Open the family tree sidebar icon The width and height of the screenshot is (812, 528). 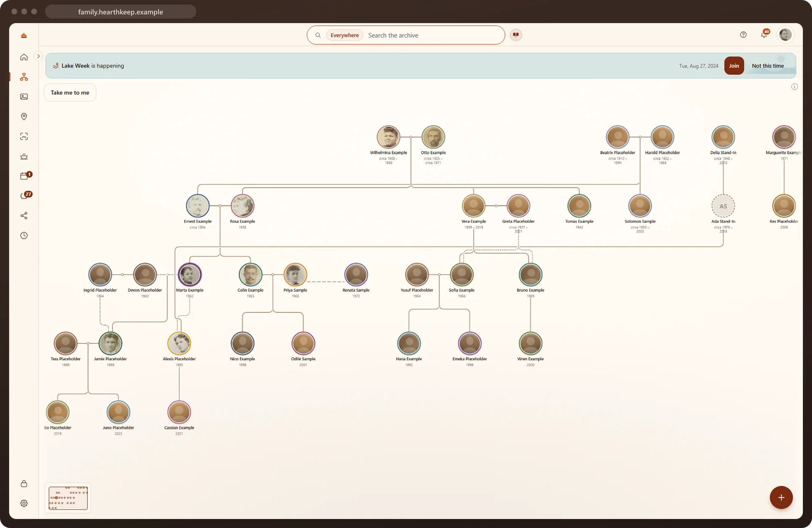24,77
